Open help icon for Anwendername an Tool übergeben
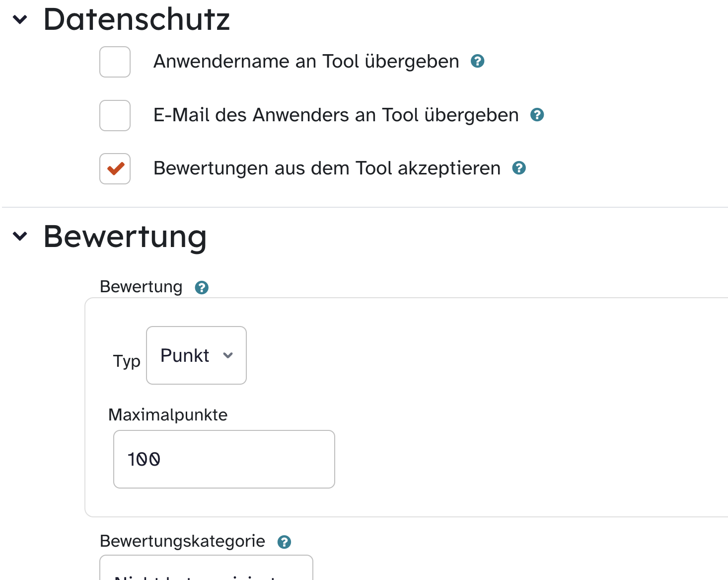728x580 pixels. click(477, 61)
